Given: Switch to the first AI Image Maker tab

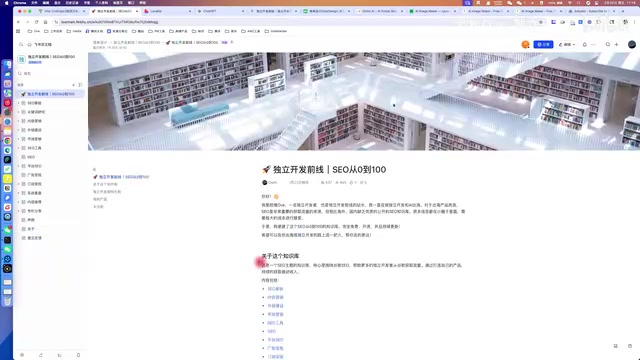Looking at the screenshot, I should point(432,11).
